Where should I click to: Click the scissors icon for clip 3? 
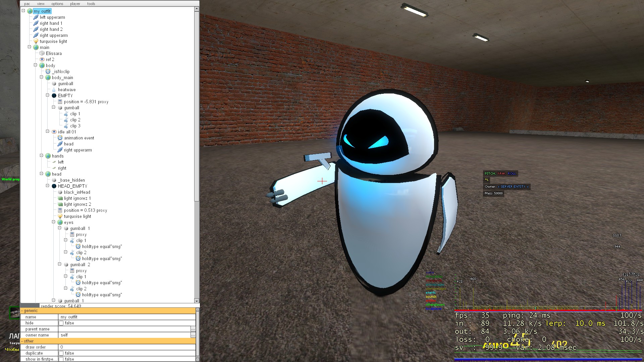[66, 126]
